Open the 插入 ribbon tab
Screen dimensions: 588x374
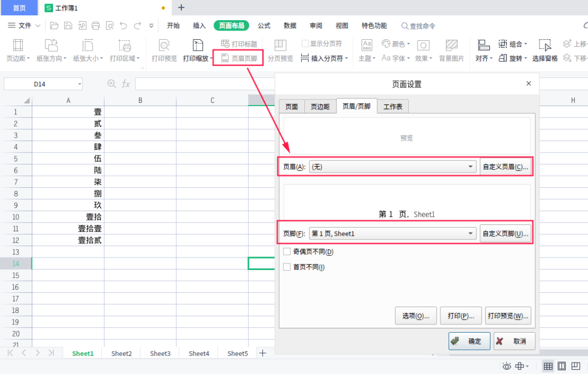199,26
